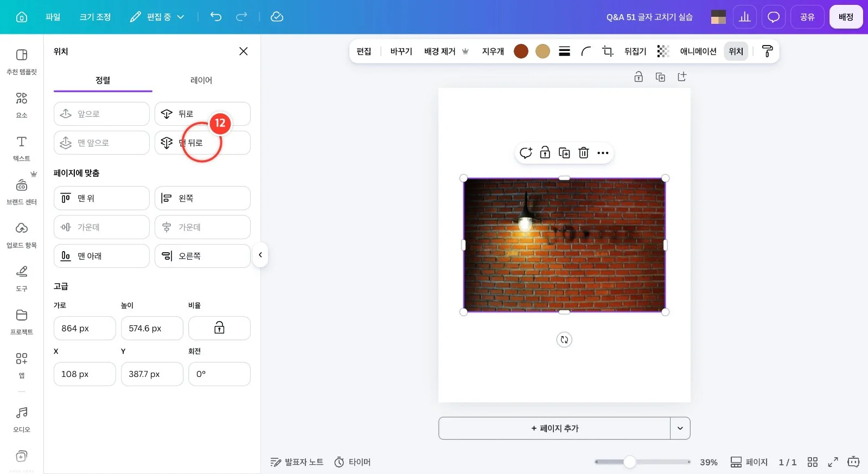Edit the 회전 rotation field
The width and height of the screenshot is (868, 474).
(219, 374)
